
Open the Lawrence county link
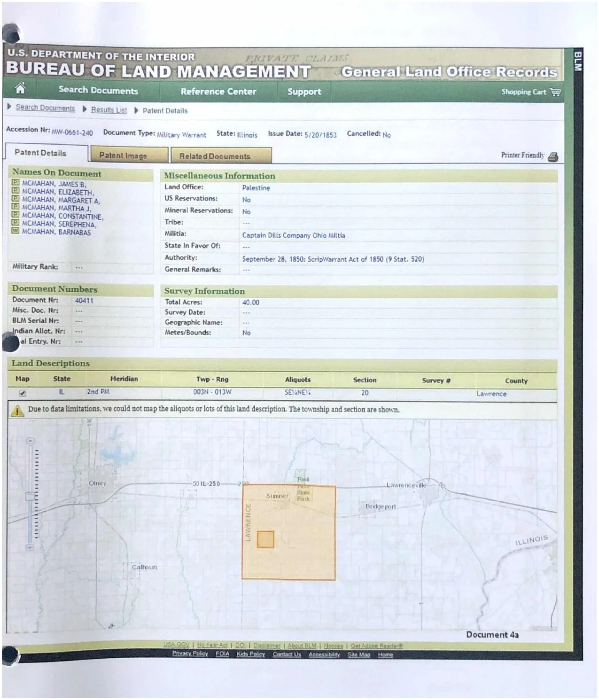point(491,394)
